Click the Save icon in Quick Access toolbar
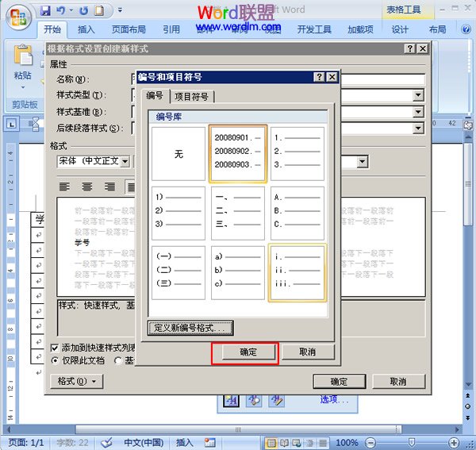The image size is (476, 450). [45, 11]
